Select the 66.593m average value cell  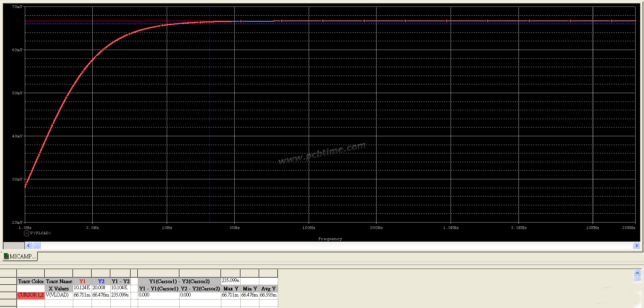click(x=268, y=295)
